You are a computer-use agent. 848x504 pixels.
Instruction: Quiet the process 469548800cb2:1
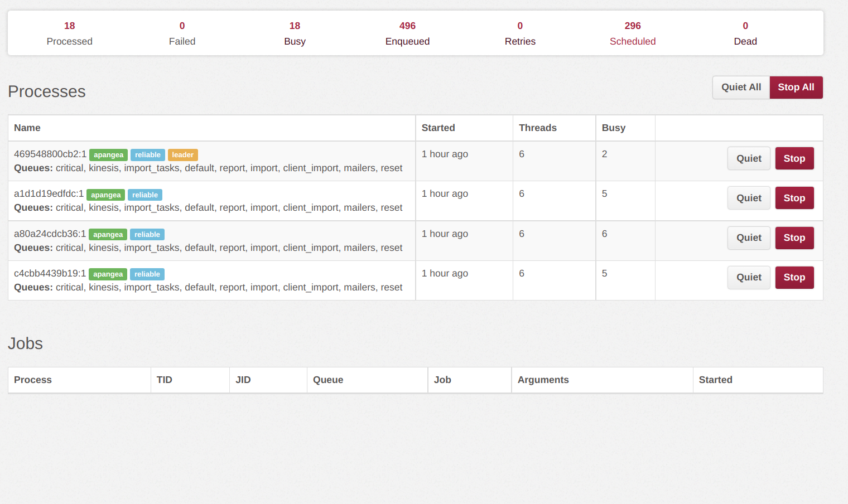(x=749, y=158)
